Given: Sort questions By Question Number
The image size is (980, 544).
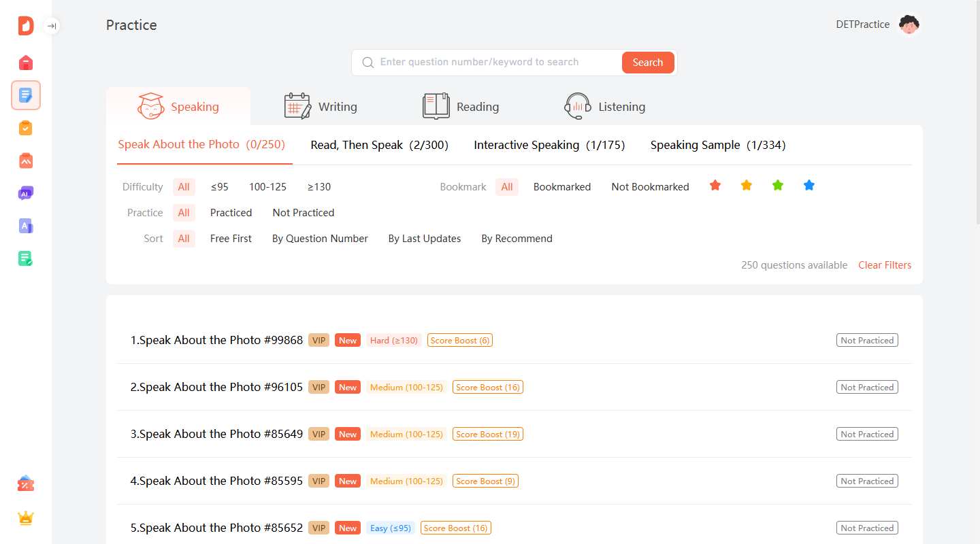Looking at the screenshot, I should 320,239.
